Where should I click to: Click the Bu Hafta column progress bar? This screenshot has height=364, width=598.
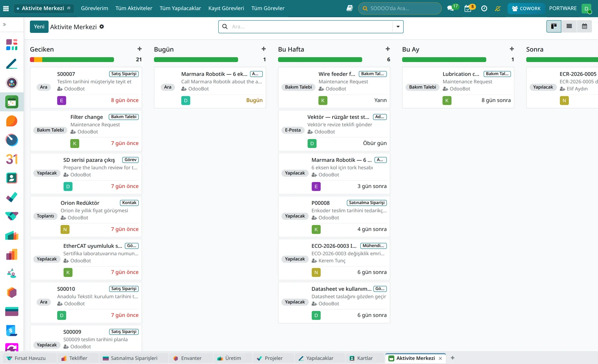click(x=320, y=59)
